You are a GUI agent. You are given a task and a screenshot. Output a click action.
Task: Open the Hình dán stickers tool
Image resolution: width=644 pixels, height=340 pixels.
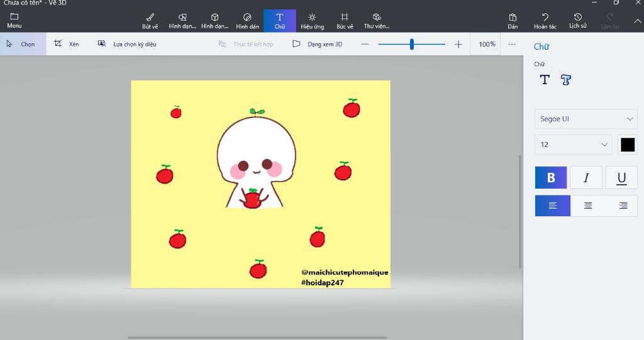coord(247,20)
